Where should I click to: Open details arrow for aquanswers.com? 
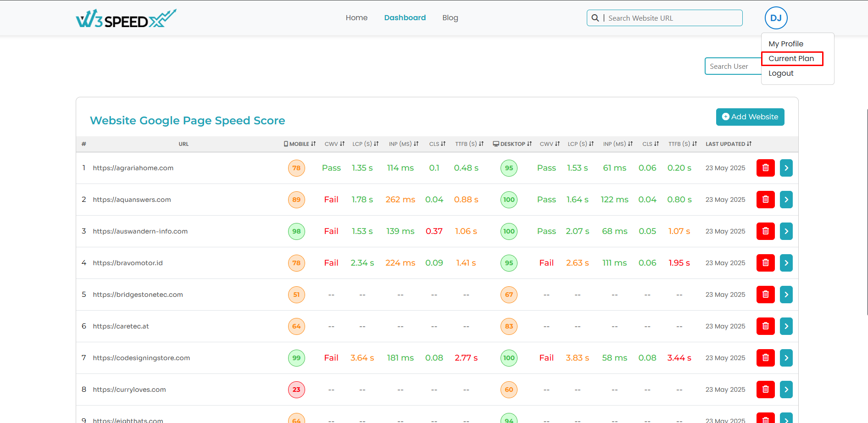pyautogui.click(x=786, y=200)
